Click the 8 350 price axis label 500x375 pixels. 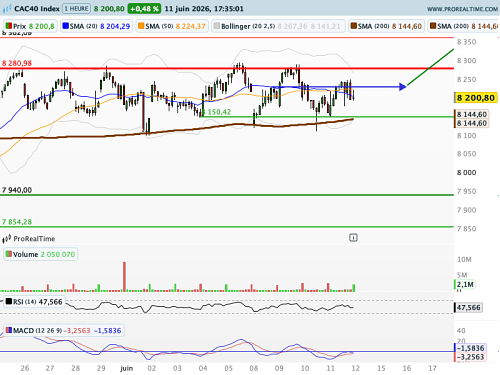[466, 42]
